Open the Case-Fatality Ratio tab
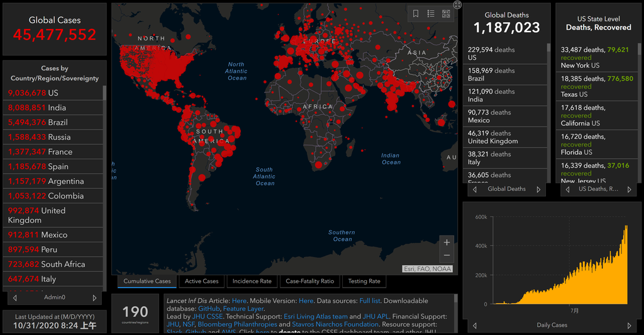This screenshot has height=335, width=644. (x=309, y=281)
